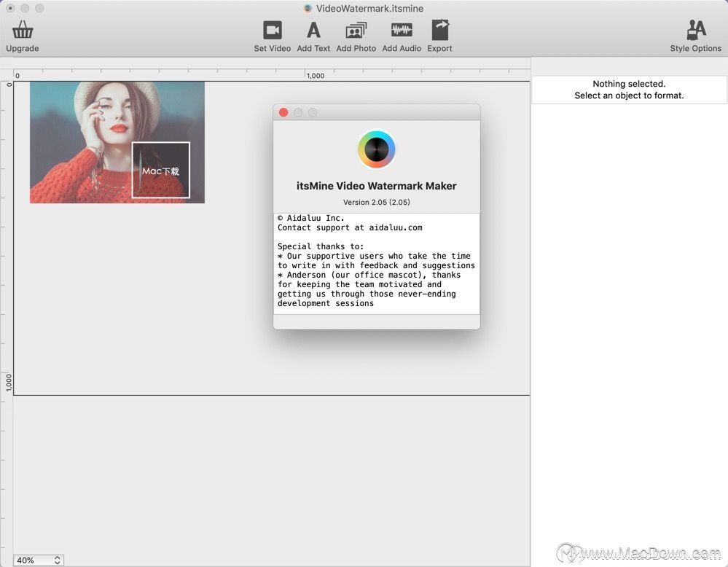Click 'Select an object to format.' text
The height and width of the screenshot is (567, 728).
[x=629, y=95]
